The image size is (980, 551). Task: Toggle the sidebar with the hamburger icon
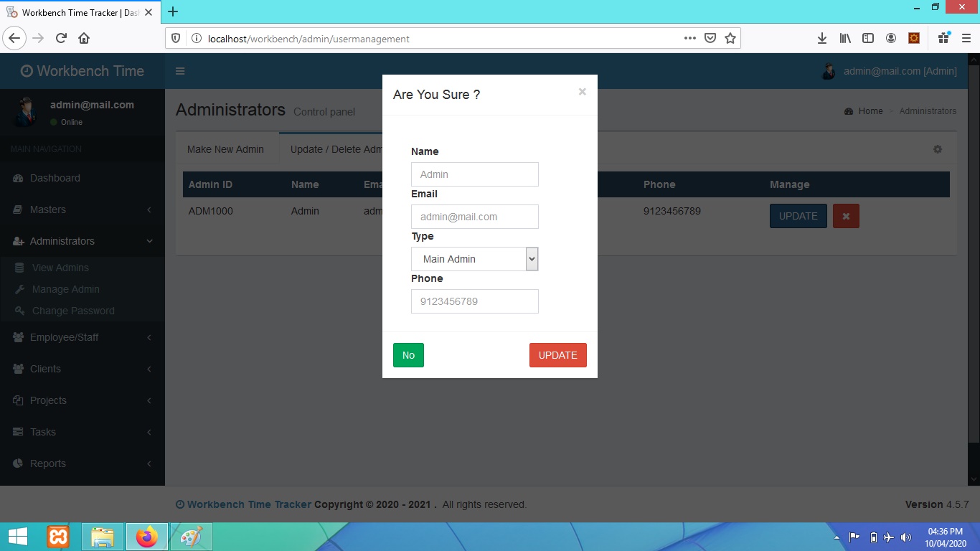180,71
